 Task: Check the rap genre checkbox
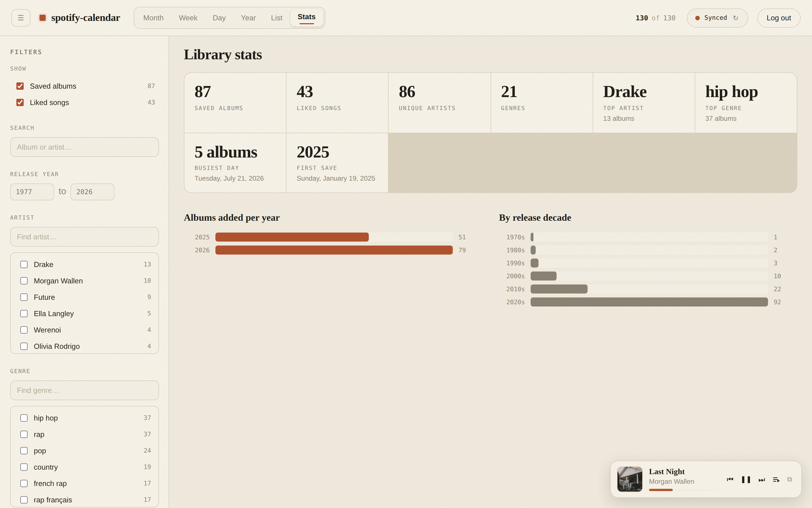tap(24, 434)
